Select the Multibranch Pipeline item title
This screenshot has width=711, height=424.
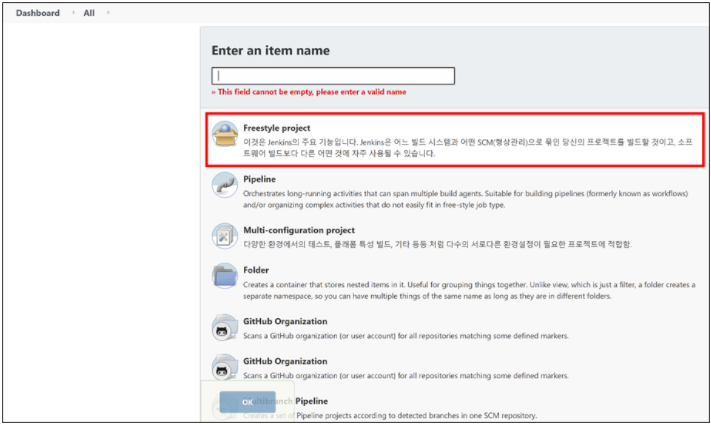click(287, 401)
